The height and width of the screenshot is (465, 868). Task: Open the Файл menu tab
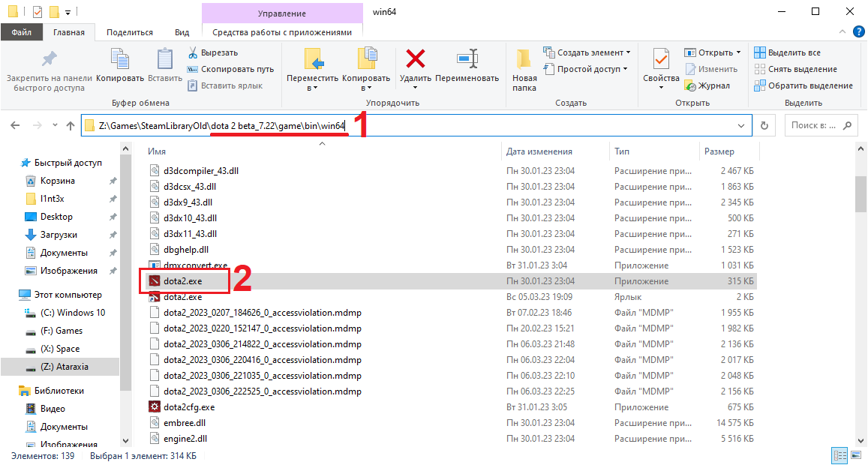pos(23,32)
